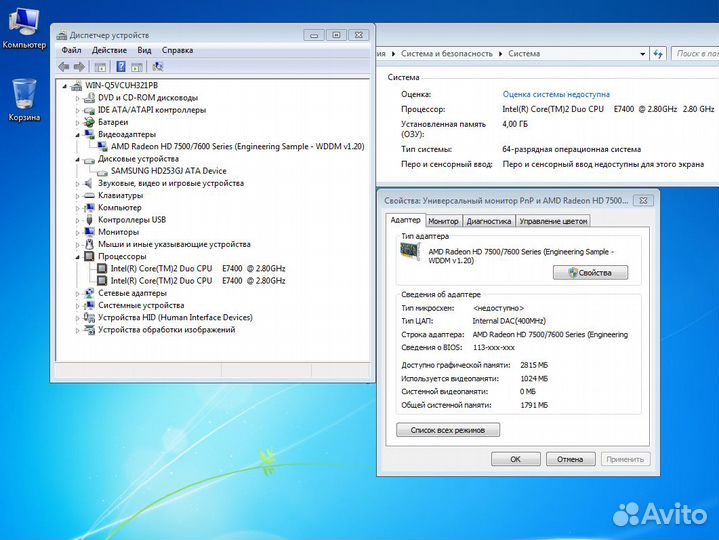Click the show/hide console tree toolbar icon
719x540 pixels.
[100, 67]
